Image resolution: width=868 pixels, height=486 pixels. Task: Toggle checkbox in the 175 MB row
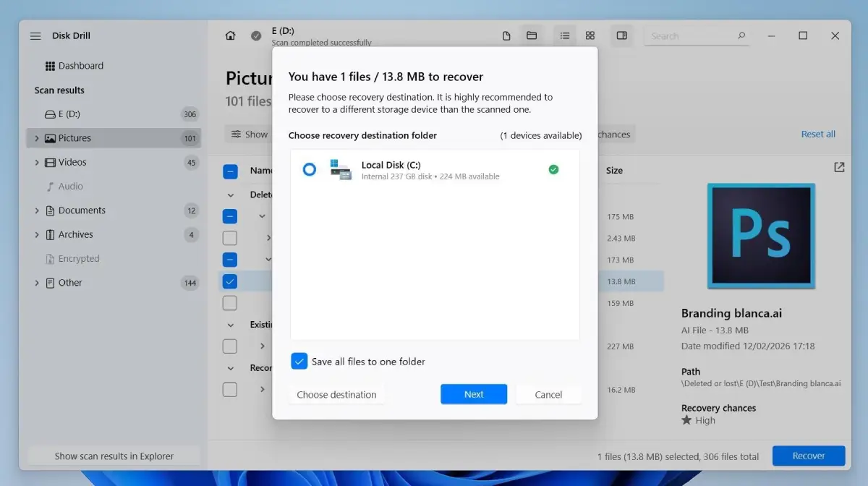point(230,216)
